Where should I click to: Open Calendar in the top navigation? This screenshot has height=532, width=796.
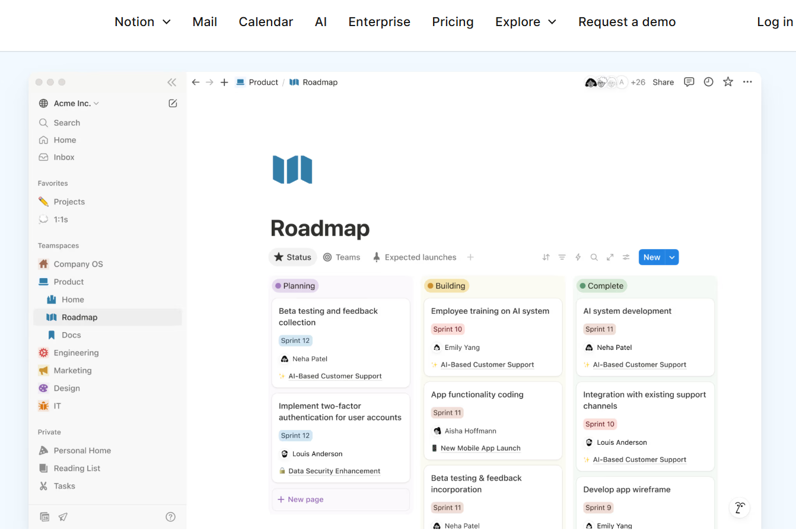266,22
